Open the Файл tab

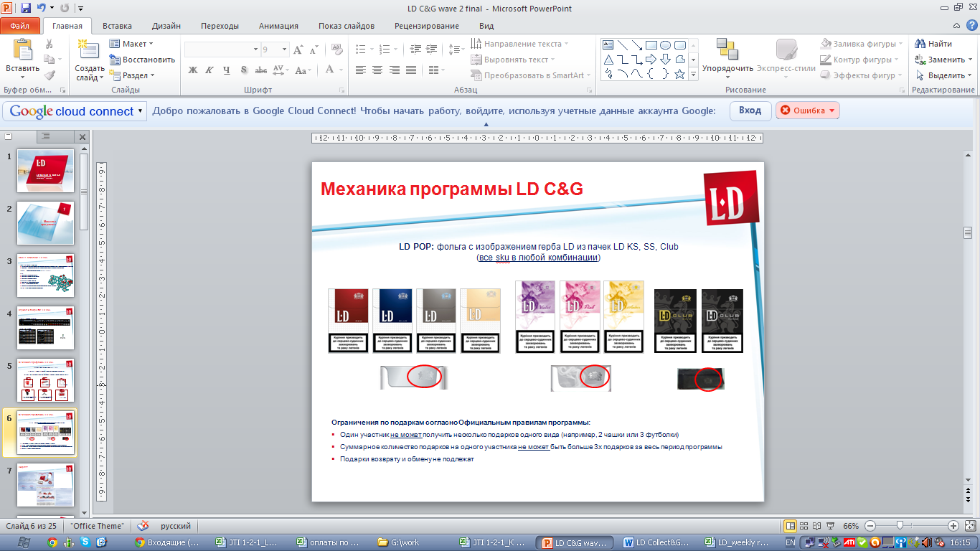click(x=20, y=26)
